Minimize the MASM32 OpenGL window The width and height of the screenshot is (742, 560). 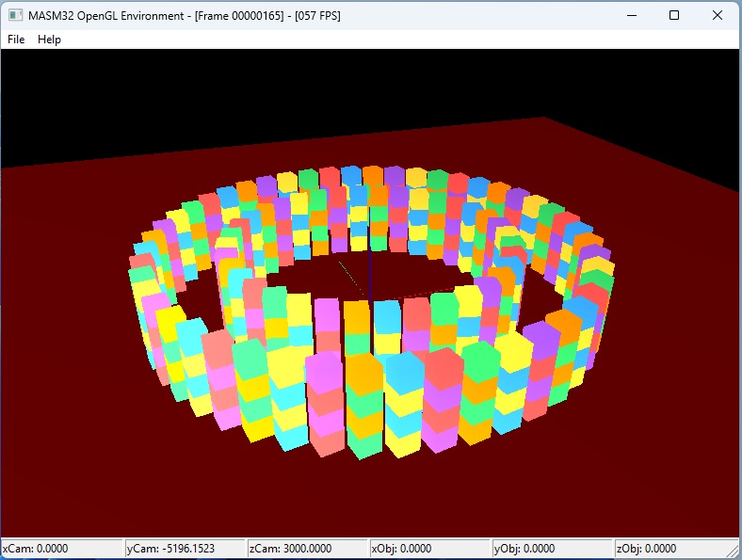point(632,16)
